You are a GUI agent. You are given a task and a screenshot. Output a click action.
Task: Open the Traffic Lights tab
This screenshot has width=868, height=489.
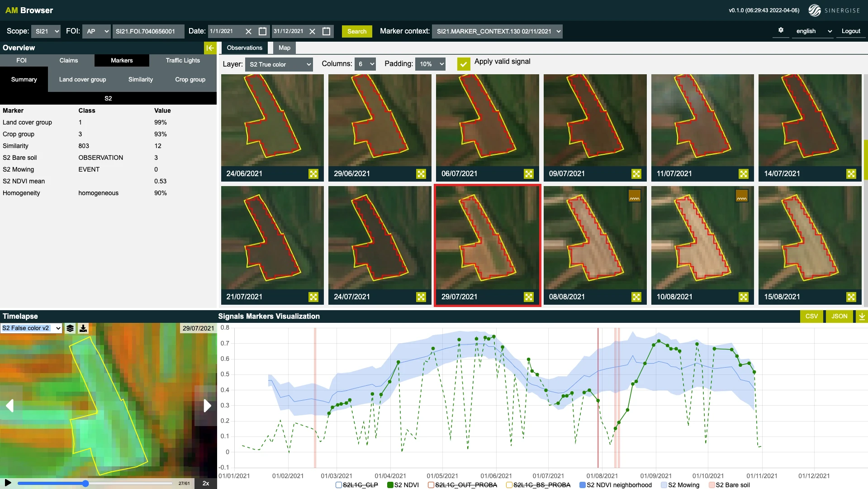coord(183,60)
